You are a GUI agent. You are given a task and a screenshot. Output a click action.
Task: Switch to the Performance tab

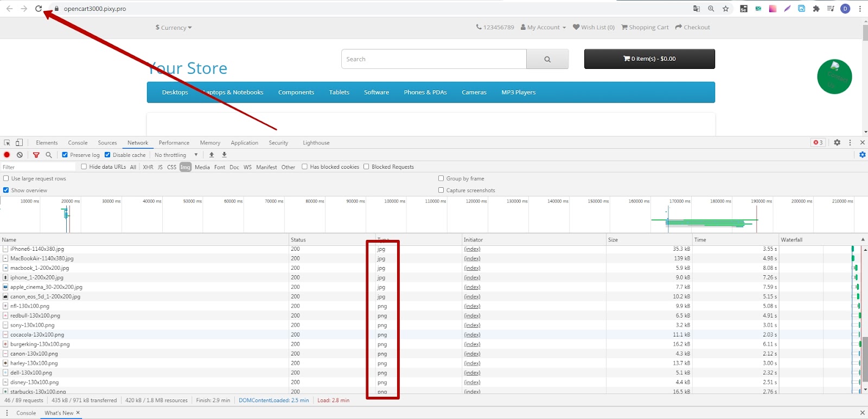point(174,143)
